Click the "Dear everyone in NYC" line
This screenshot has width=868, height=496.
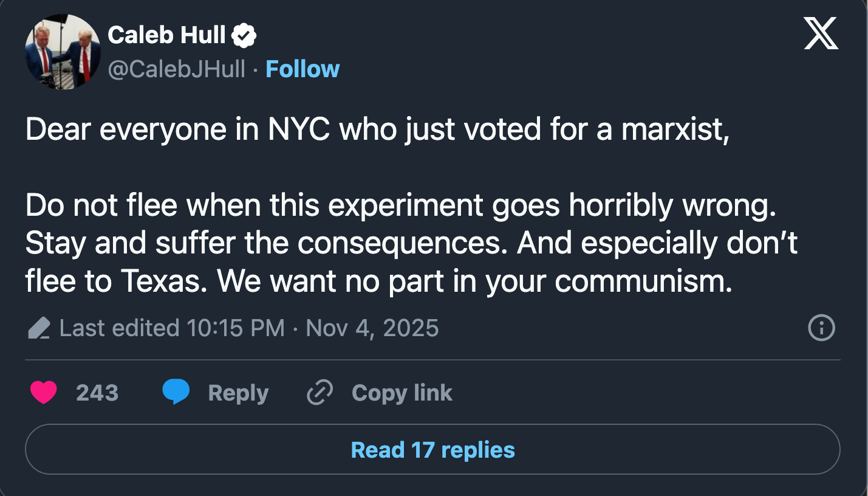377,131
